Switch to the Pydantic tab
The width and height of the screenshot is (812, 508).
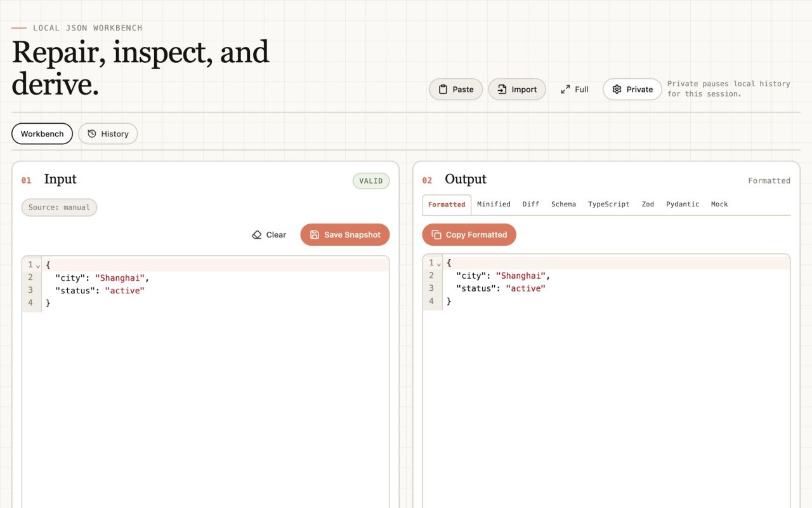click(683, 204)
